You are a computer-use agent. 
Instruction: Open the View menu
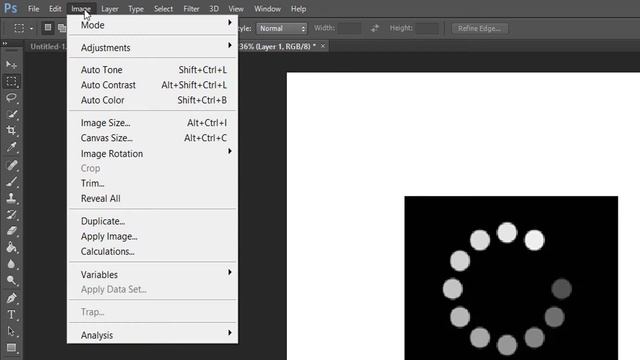tap(236, 9)
